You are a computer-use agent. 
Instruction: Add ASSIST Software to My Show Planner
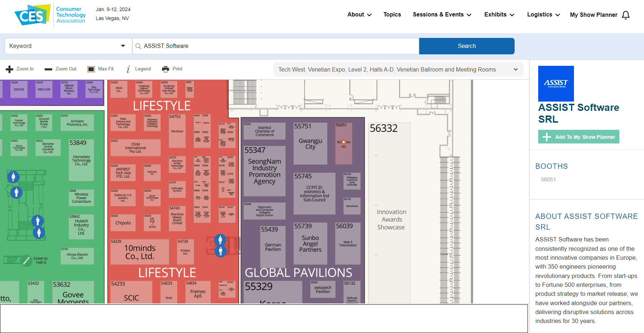[578, 137]
